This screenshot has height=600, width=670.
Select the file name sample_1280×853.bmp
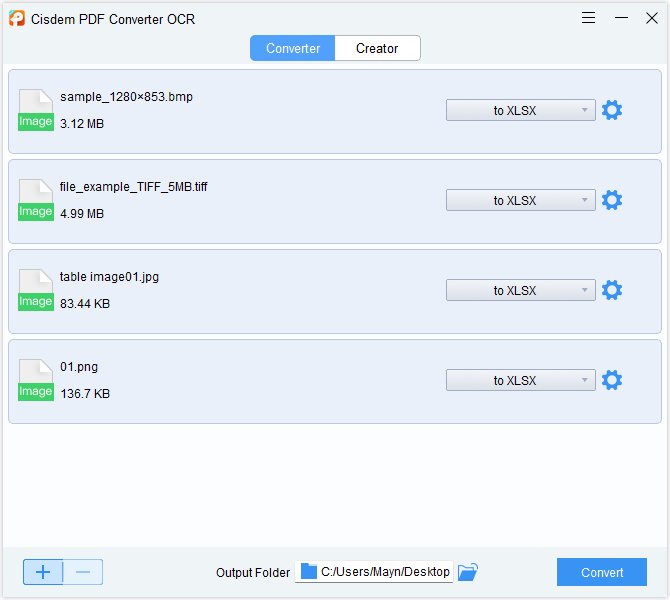tap(126, 97)
